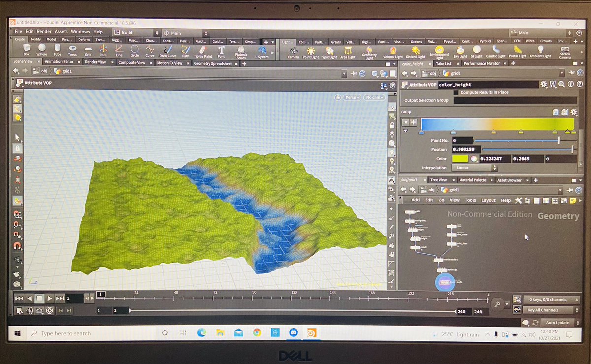Open the Windows menu
591x364 pixels.
click(80, 32)
